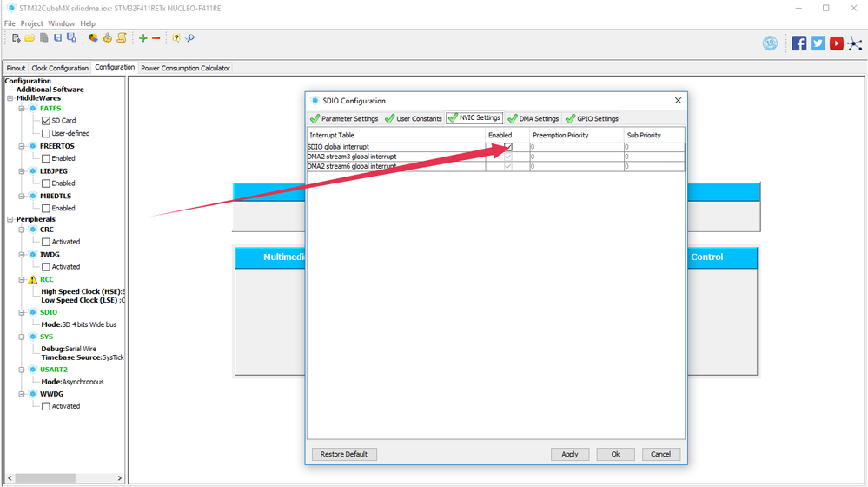Image resolution: width=868 pixels, height=487 pixels.
Task: Collapse the RCC tree node
Action: click(22, 280)
